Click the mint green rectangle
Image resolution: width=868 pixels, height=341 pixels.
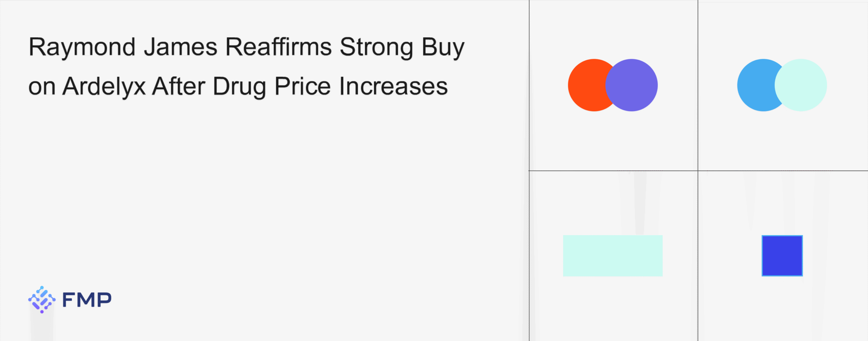tap(613, 256)
